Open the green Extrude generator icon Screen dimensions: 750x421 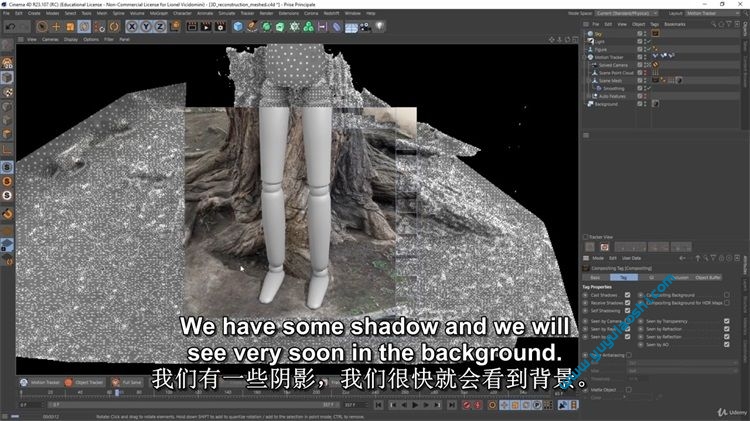click(x=280, y=27)
